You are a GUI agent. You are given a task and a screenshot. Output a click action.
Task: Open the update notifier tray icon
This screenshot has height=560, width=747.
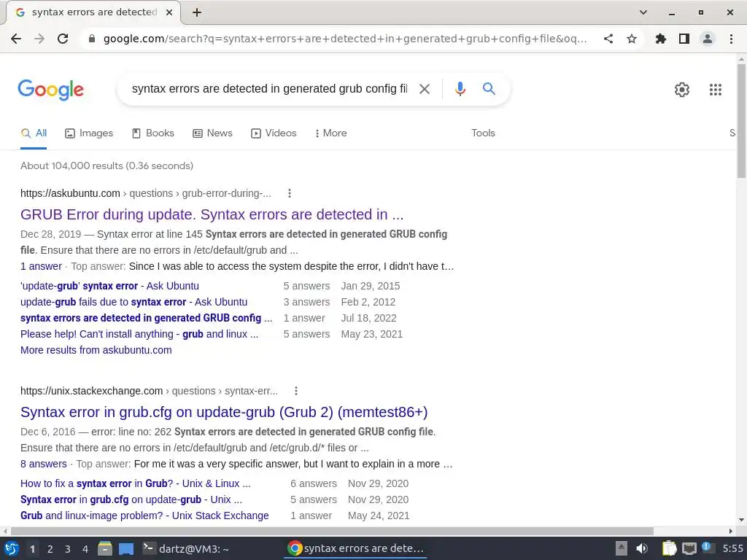(708, 548)
